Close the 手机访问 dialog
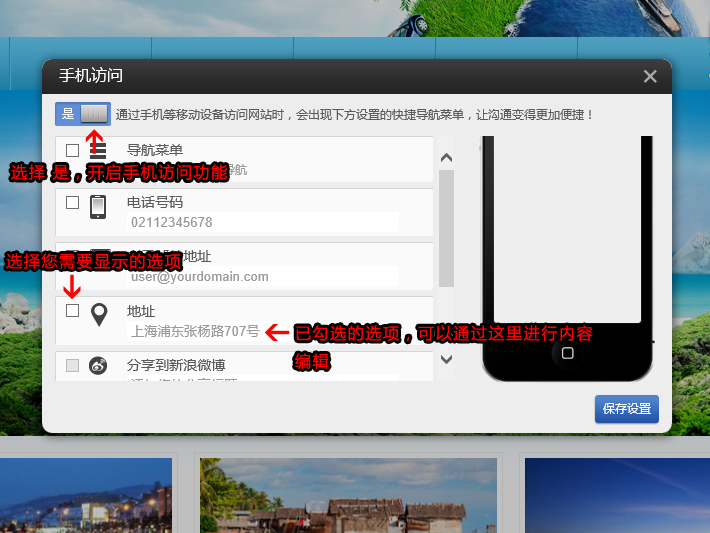The width and height of the screenshot is (710, 533). 650,76
